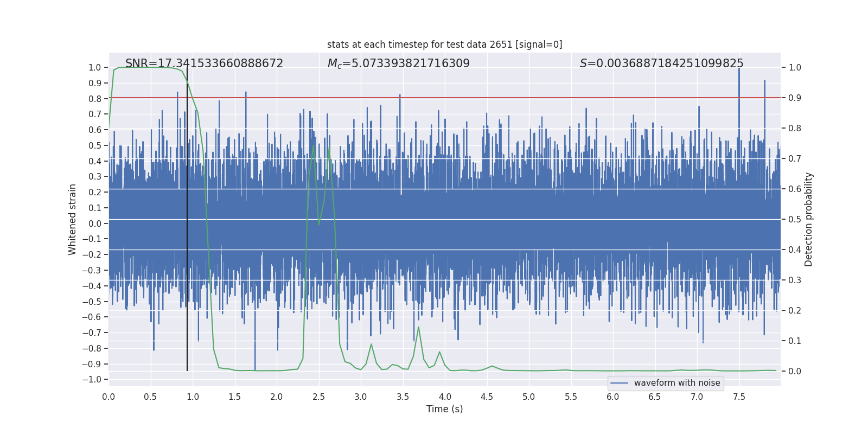Click the plot title mentioning test data 2651
868x434 pixels.
pos(444,44)
